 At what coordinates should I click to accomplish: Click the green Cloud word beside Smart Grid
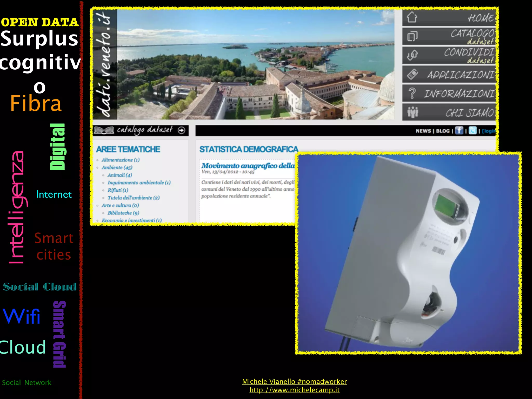(x=23, y=347)
